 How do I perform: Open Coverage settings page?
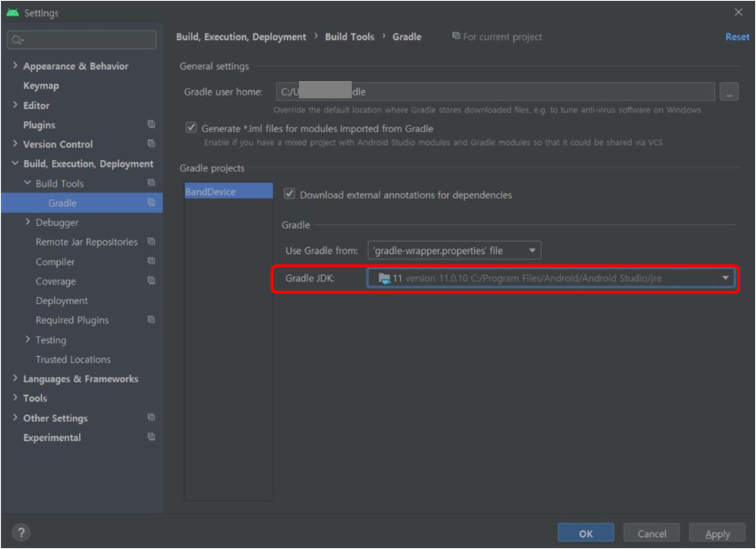56,281
